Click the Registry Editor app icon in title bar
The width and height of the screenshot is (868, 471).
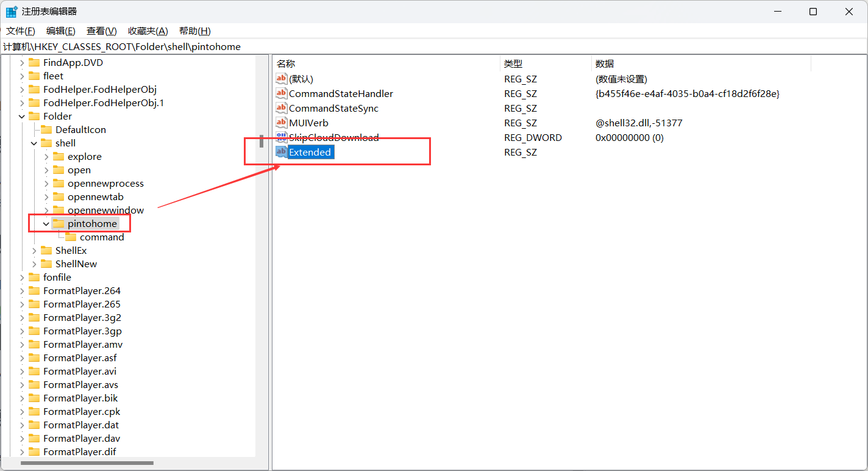(12, 12)
